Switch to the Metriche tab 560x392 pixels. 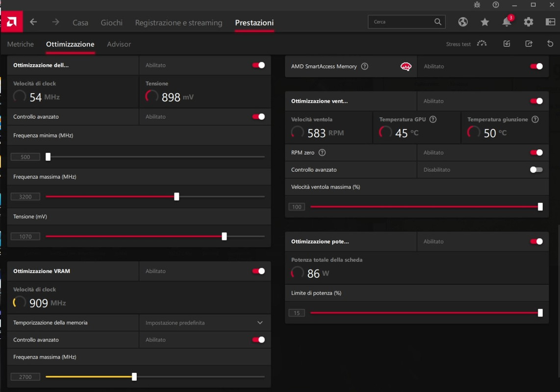point(21,44)
